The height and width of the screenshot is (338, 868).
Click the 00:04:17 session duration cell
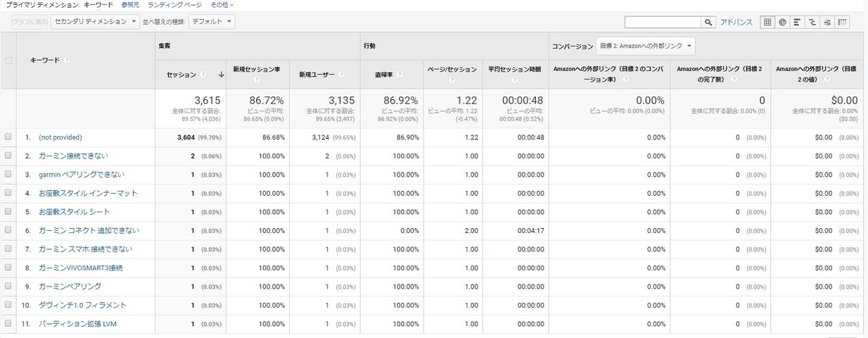coord(530,230)
